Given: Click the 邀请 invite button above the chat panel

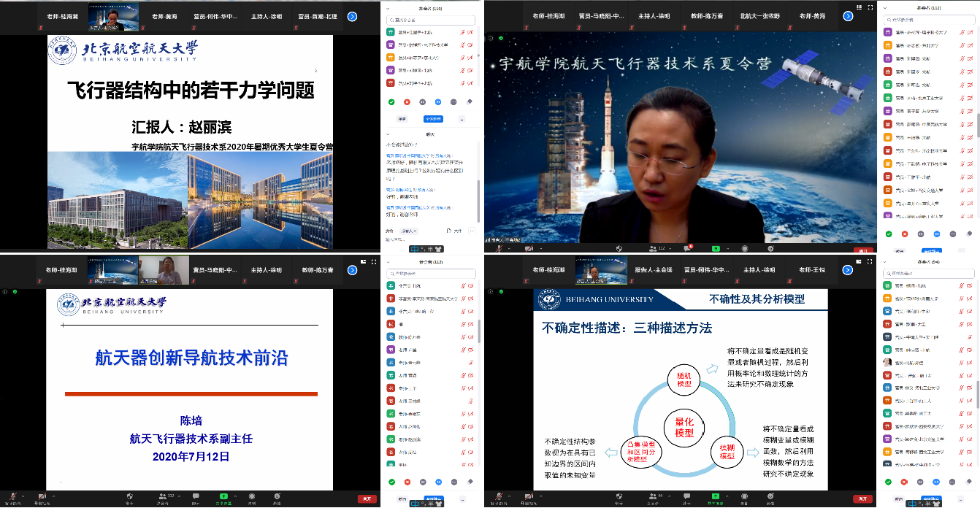Looking at the screenshot, I should (402, 119).
